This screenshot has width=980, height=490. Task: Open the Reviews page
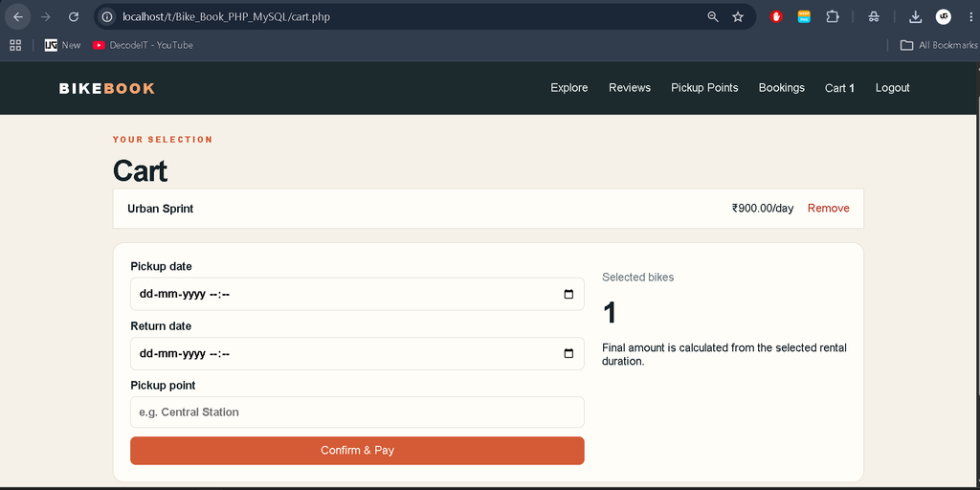coord(630,88)
